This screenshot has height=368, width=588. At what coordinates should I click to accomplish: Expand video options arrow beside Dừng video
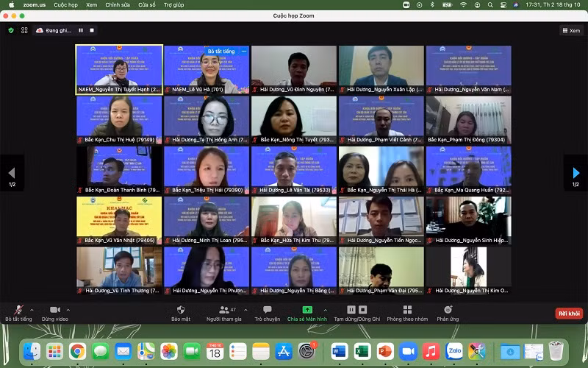point(68,309)
